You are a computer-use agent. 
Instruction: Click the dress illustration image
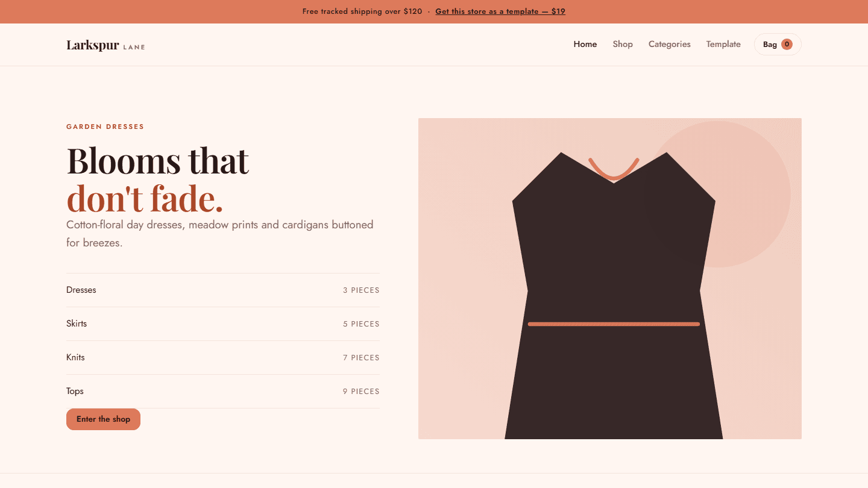pos(610,278)
